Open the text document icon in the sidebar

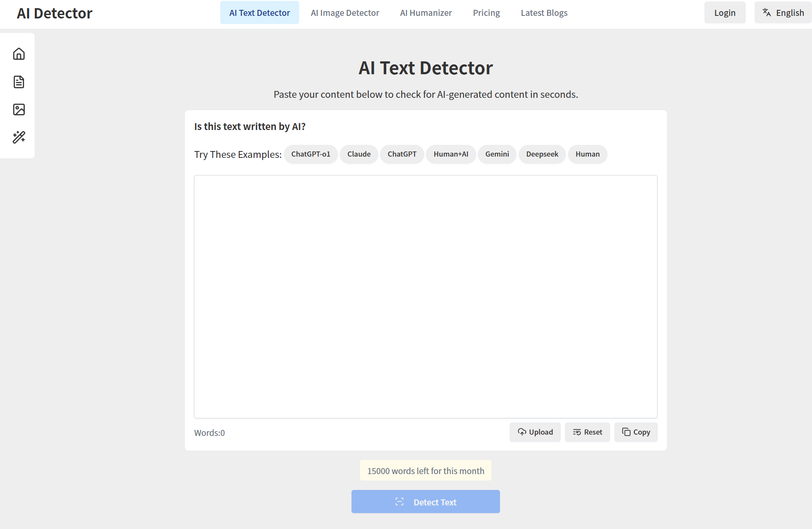coord(19,82)
